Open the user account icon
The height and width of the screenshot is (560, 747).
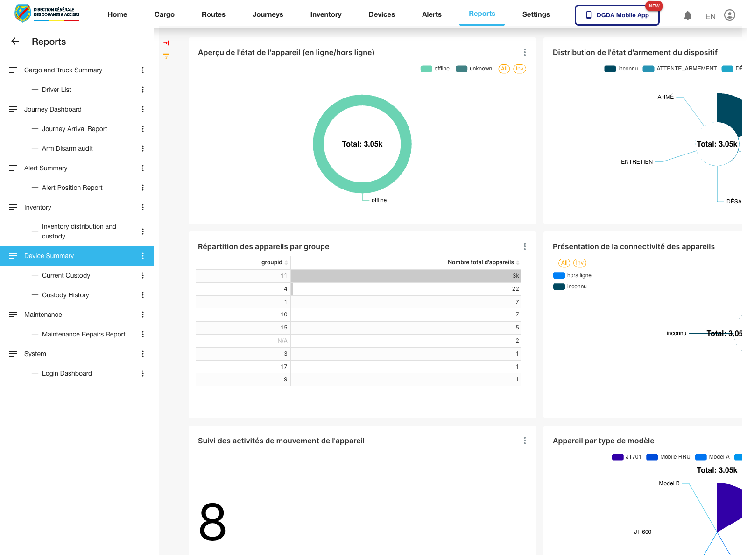click(729, 15)
